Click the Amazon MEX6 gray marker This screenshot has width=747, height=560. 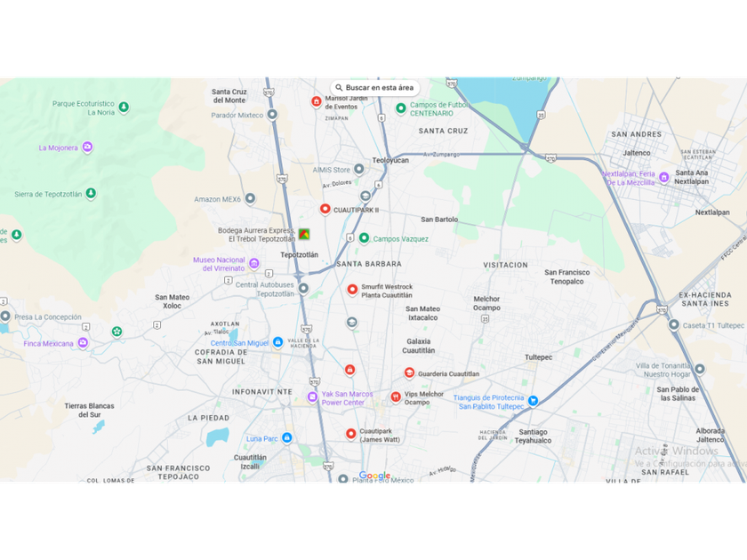[x=250, y=198]
